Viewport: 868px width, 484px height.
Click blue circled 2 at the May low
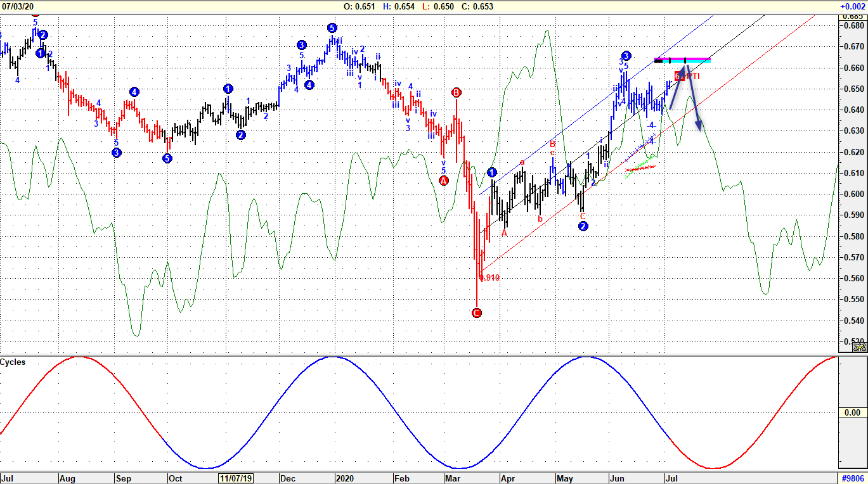[583, 226]
